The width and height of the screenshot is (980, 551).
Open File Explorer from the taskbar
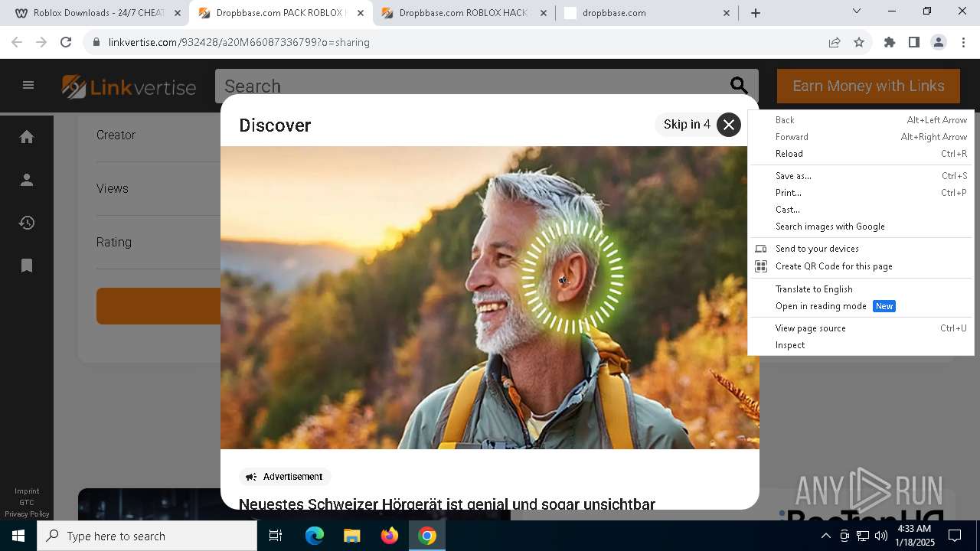(x=351, y=536)
